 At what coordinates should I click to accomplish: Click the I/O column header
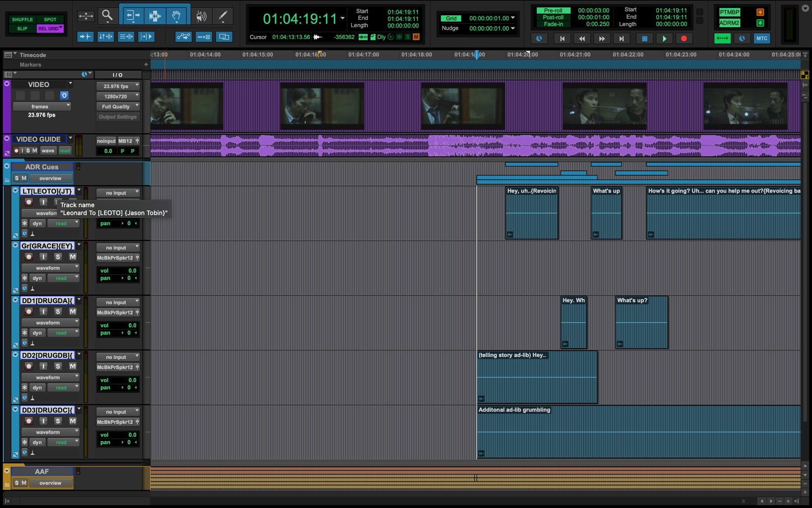118,75
